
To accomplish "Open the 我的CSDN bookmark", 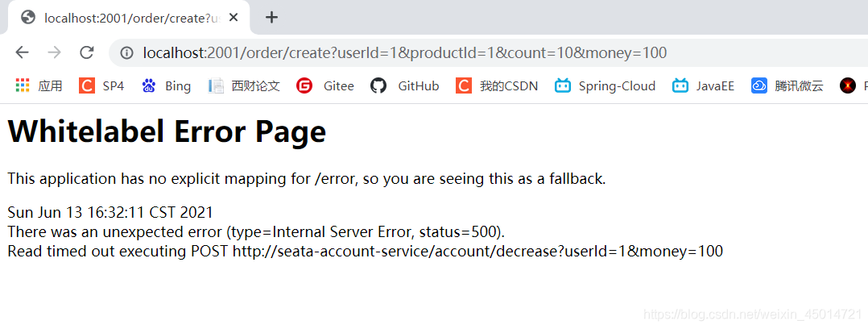I will (x=497, y=86).
